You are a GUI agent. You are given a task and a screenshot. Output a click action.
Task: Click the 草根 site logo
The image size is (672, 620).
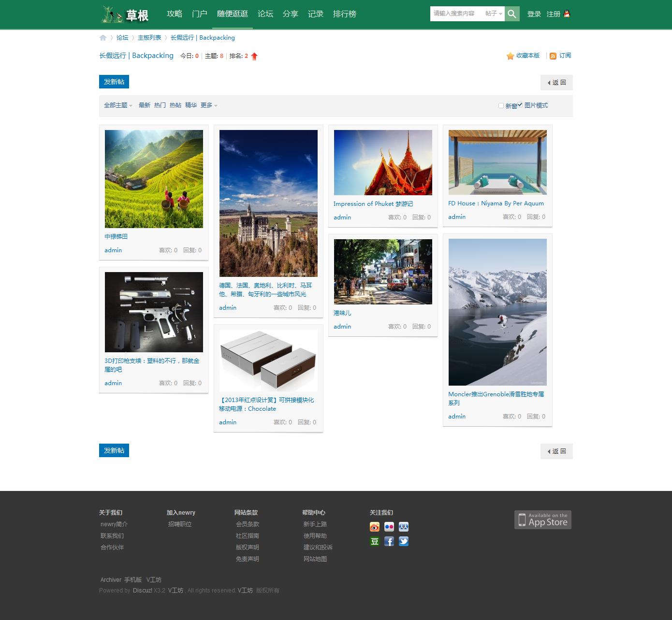pos(125,14)
